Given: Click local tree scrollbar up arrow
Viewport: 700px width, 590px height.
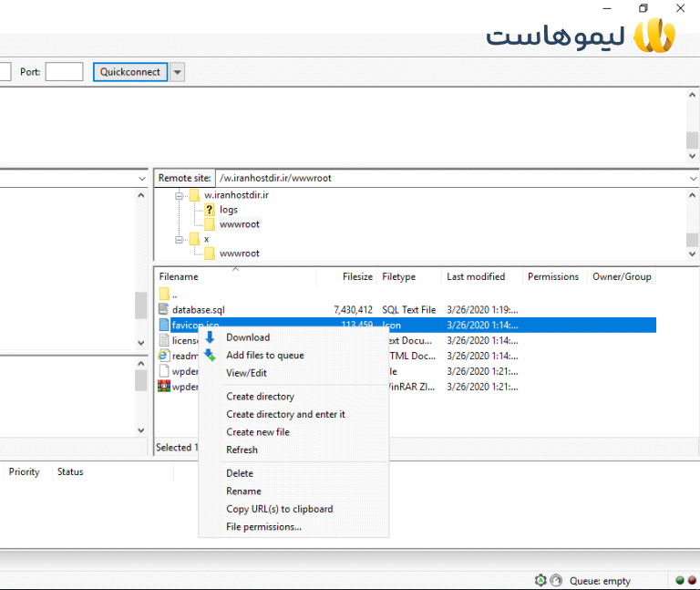Looking at the screenshot, I should pyautogui.click(x=141, y=195).
